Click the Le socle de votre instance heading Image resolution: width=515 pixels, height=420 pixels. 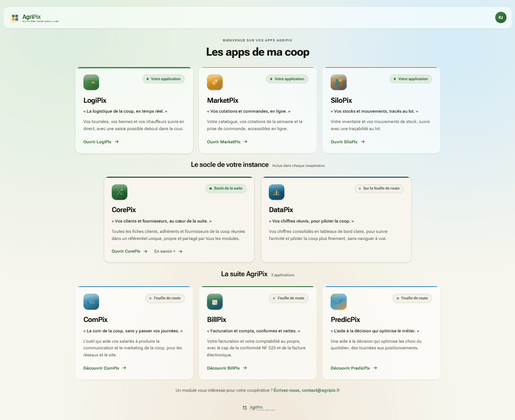point(230,165)
